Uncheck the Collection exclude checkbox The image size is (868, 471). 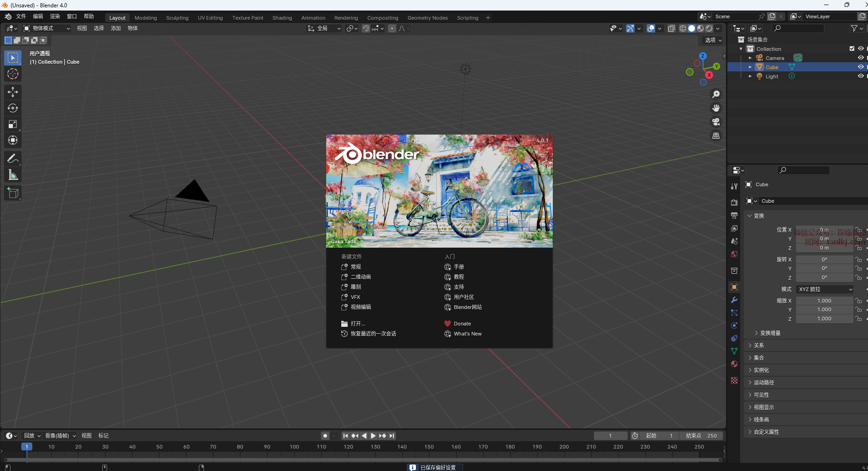tap(852, 49)
